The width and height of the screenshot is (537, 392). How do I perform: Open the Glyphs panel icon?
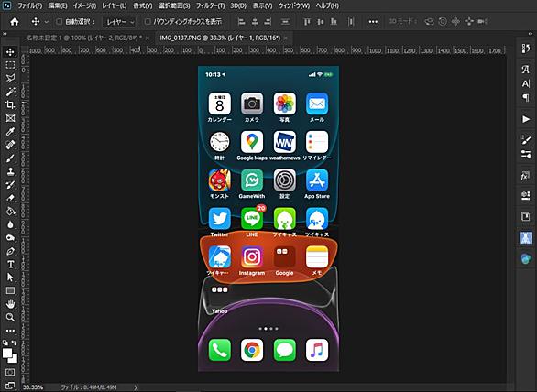526,70
